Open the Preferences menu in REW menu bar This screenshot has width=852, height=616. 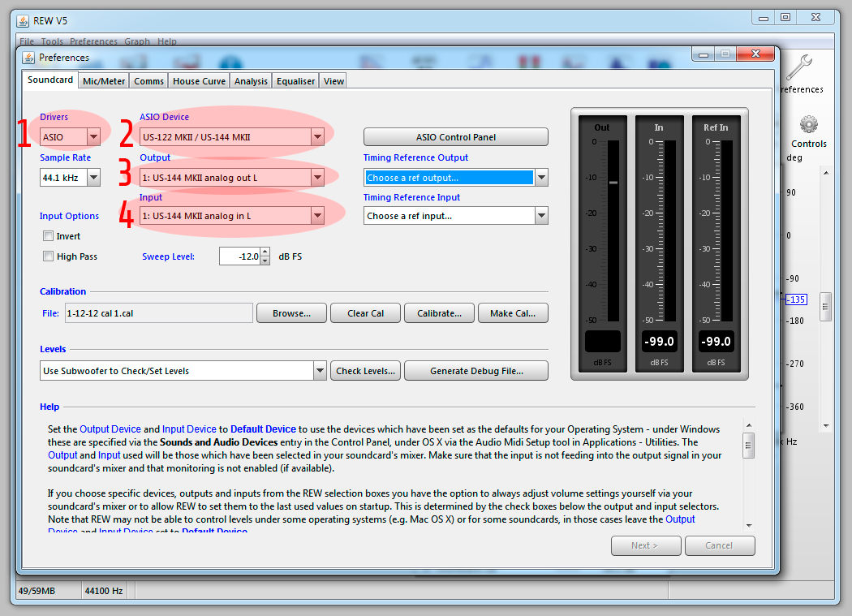[x=93, y=41]
